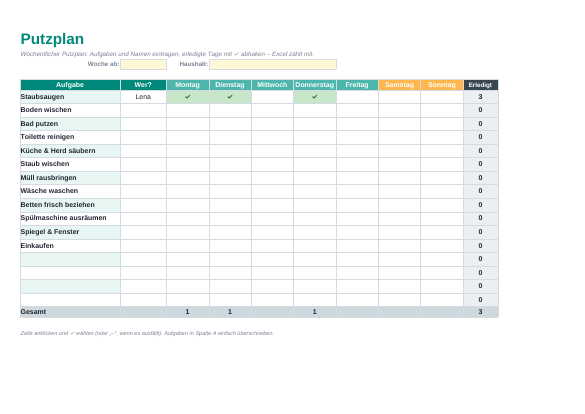This screenshot has width=585, height=414.
Task: Select the Samstag column header
Action: click(400, 85)
